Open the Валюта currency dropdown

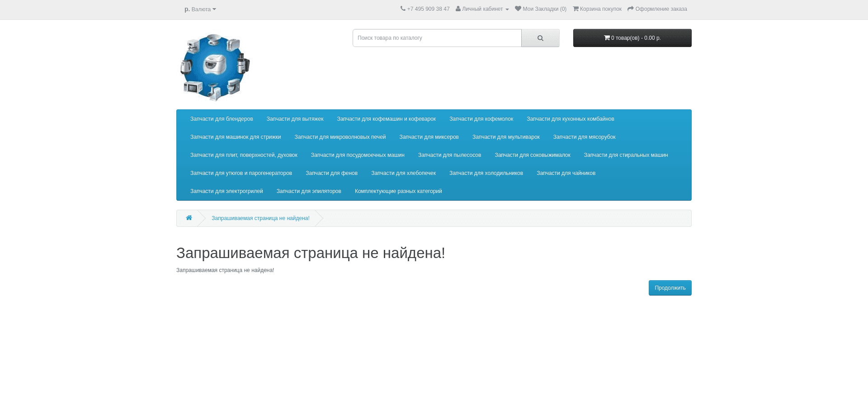pos(200,9)
